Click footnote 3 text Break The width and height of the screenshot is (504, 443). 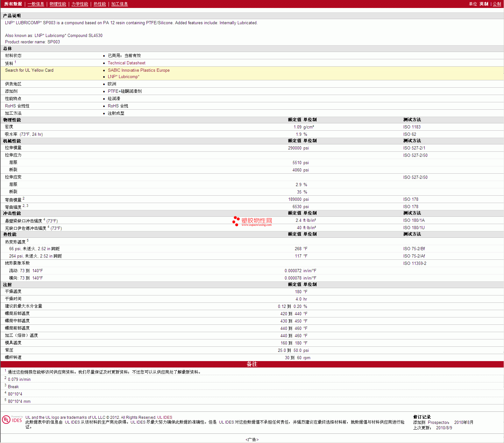(13, 387)
